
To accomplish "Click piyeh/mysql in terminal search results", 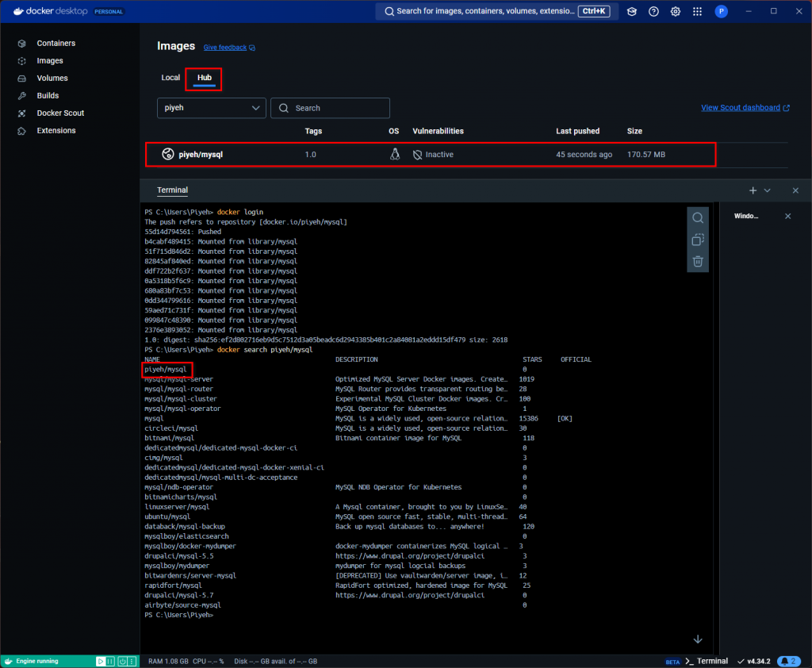I will [x=166, y=370].
